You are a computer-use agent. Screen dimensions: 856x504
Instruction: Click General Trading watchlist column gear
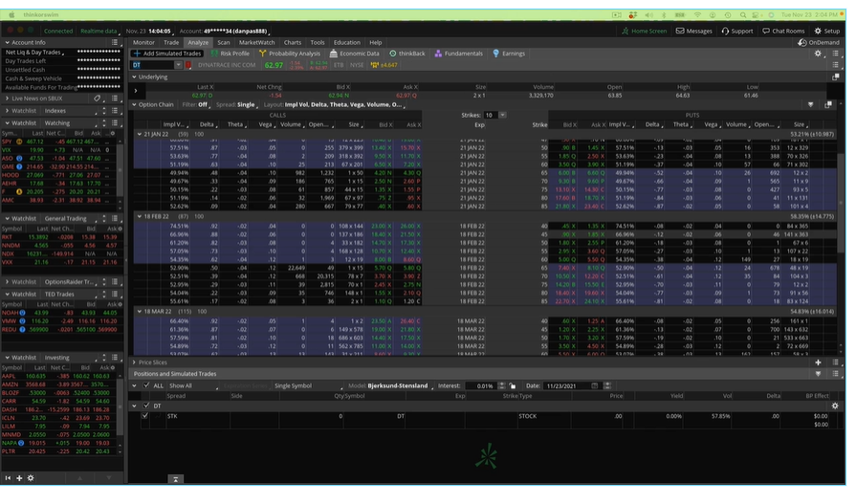[120, 229]
